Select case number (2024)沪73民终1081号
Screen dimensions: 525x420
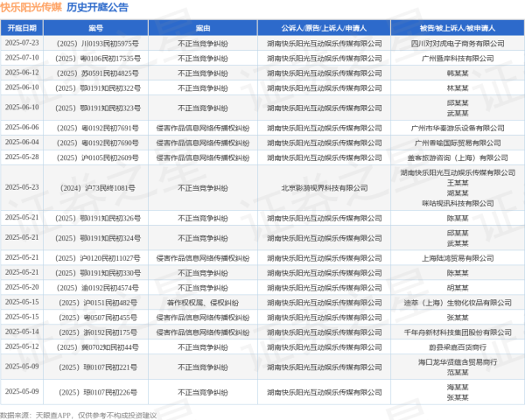(x=98, y=188)
